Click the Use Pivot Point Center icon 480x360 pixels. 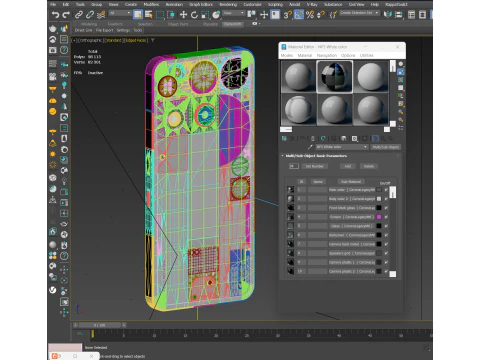pos(251,14)
